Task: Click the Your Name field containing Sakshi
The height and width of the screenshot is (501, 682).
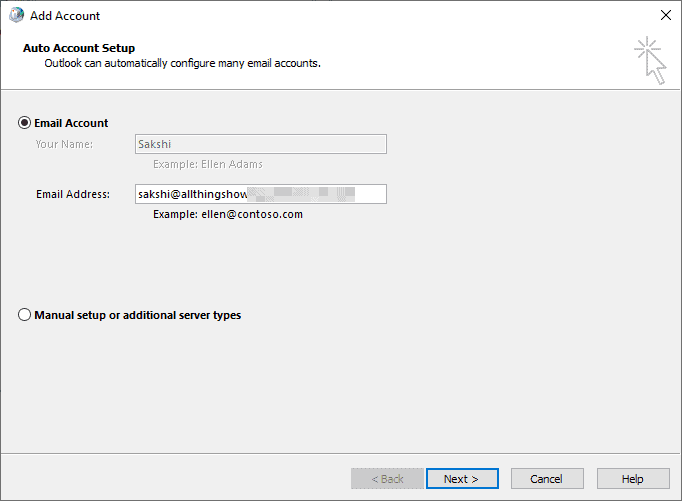Action: (261, 144)
